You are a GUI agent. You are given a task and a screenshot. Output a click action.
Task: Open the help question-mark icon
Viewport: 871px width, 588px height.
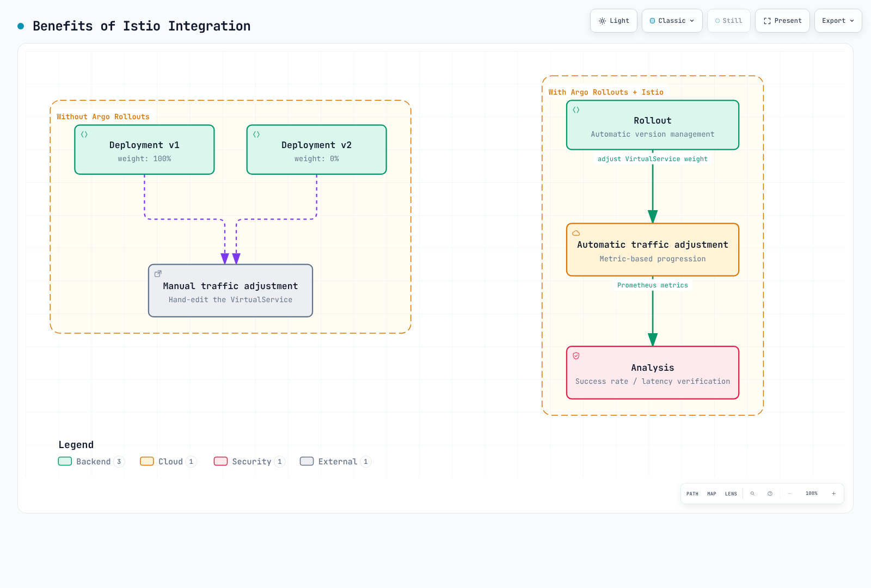point(770,494)
